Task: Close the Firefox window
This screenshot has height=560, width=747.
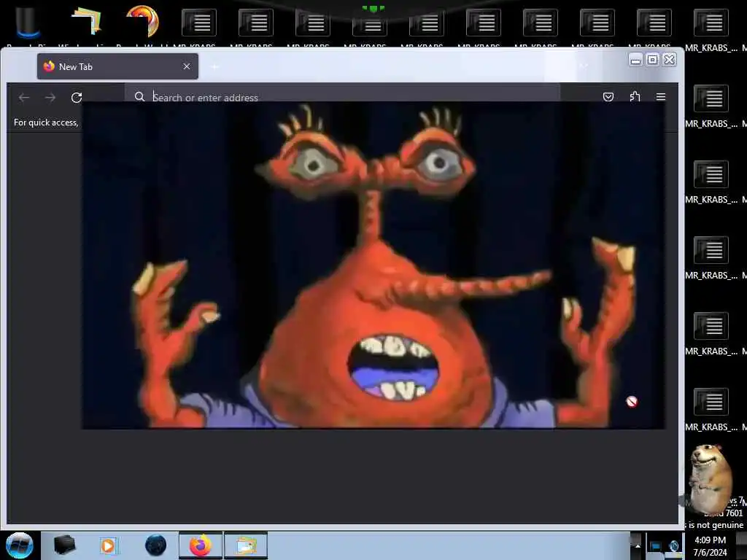Action: point(670,60)
